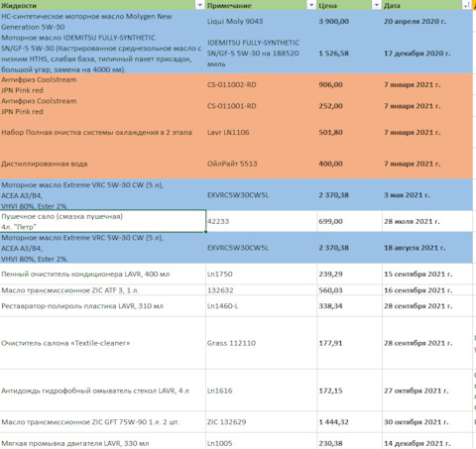476x449 pixels.
Task: Click the Grass 112110 cell
Action: coord(261,343)
